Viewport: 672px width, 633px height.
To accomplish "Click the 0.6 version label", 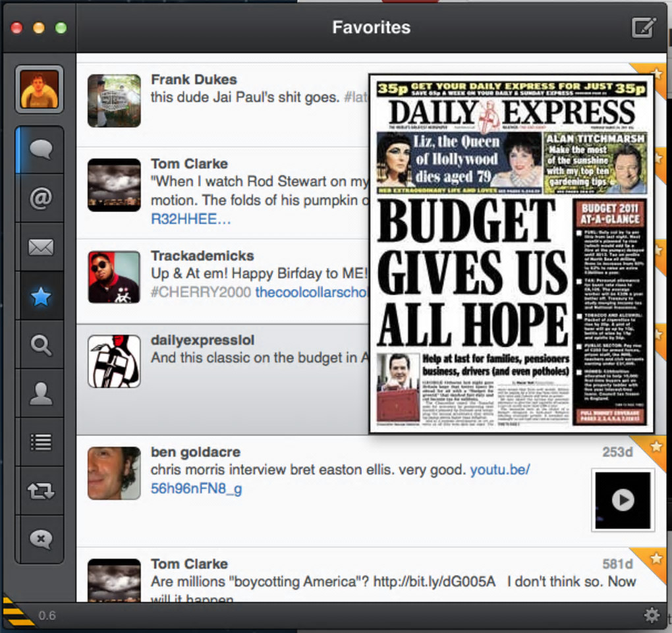I will [x=47, y=615].
